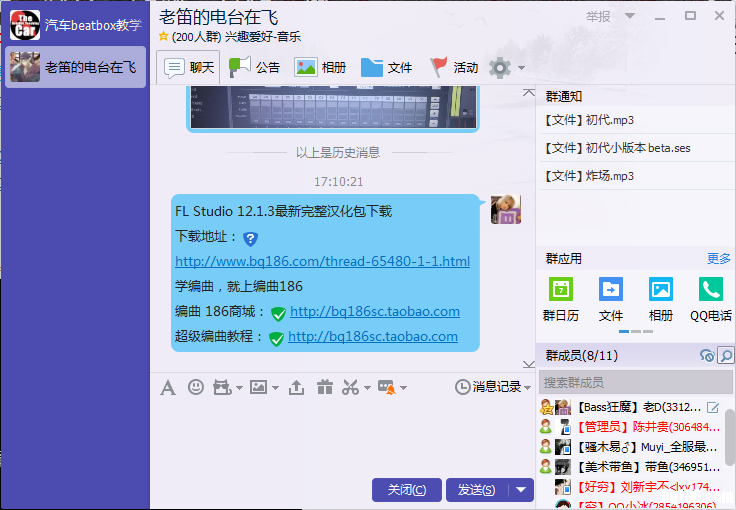
Task: Click the message input area
Action: tap(343, 436)
